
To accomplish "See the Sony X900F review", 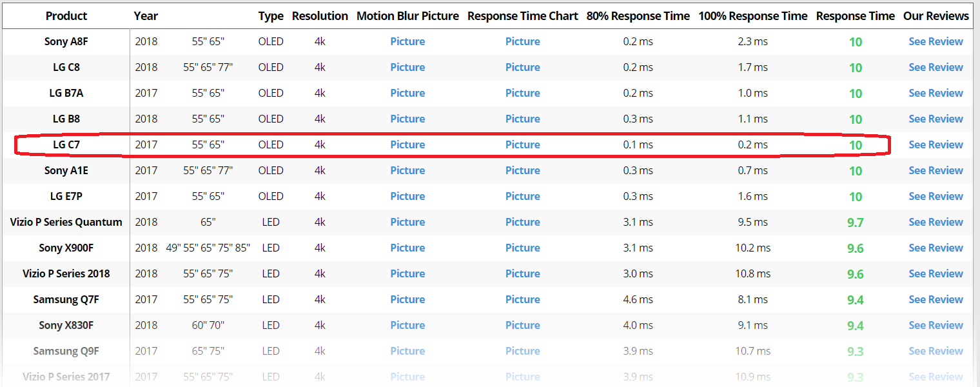I will pyautogui.click(x=936, y=248).
